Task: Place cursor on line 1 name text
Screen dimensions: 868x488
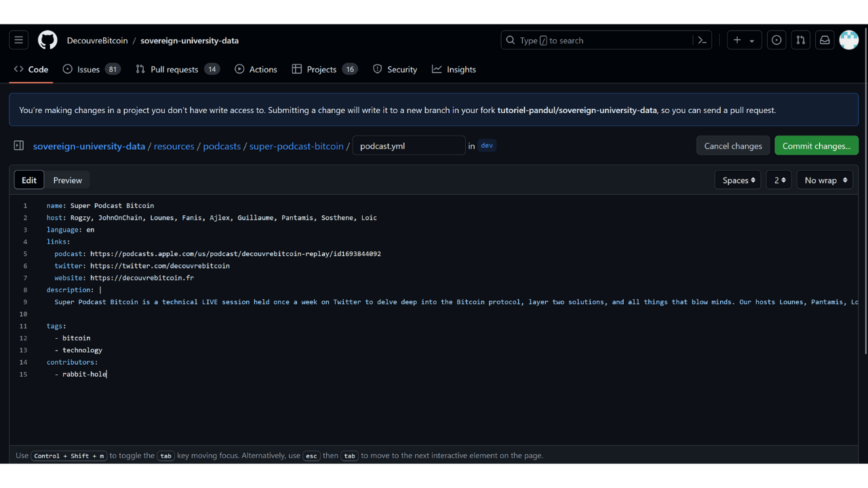Action: (100, 205)
